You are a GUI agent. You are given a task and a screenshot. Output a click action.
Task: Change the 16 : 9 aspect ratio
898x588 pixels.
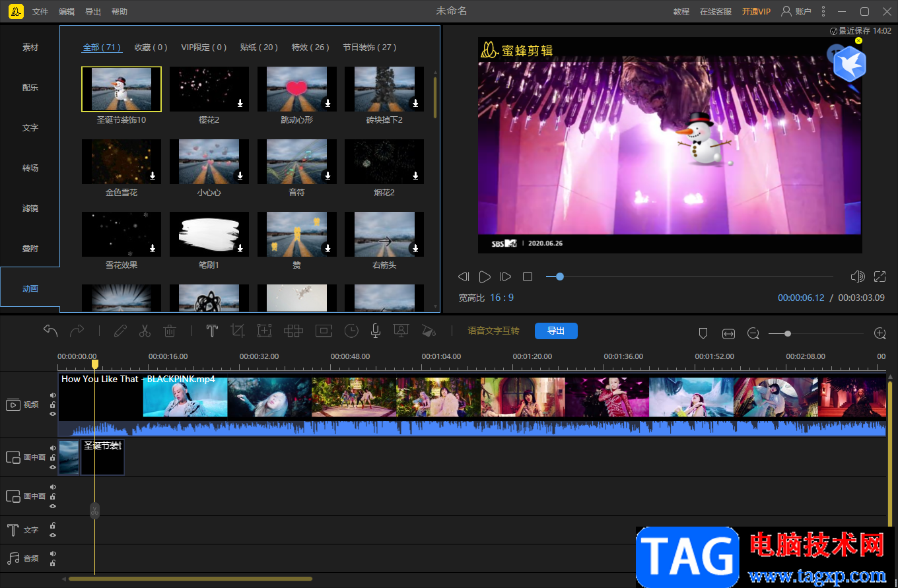click(502, 298)
